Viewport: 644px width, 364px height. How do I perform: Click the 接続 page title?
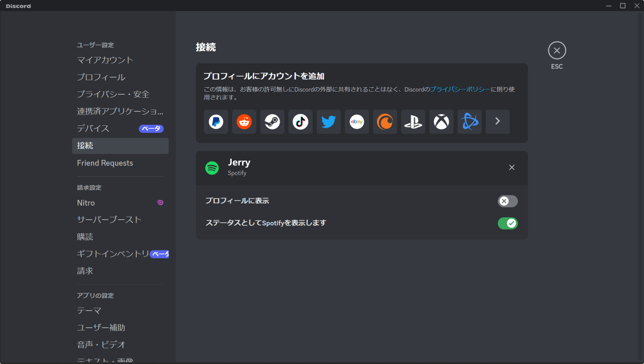coord(206,47)
